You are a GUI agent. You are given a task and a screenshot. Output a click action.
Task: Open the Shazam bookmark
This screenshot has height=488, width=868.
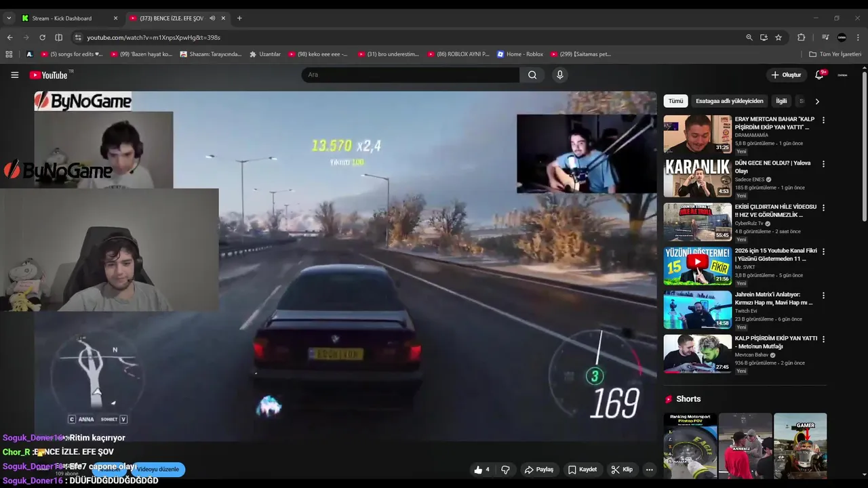211,54
